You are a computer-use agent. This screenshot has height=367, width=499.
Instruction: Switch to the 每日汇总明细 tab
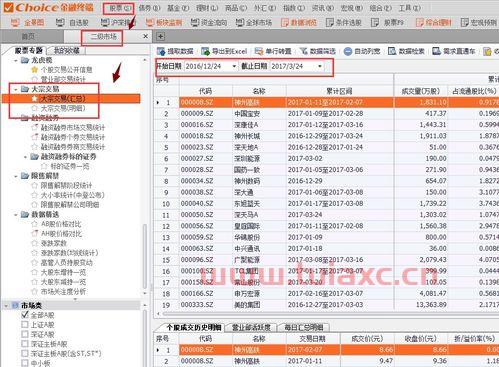pyautogui.click(x=304, y=327)
